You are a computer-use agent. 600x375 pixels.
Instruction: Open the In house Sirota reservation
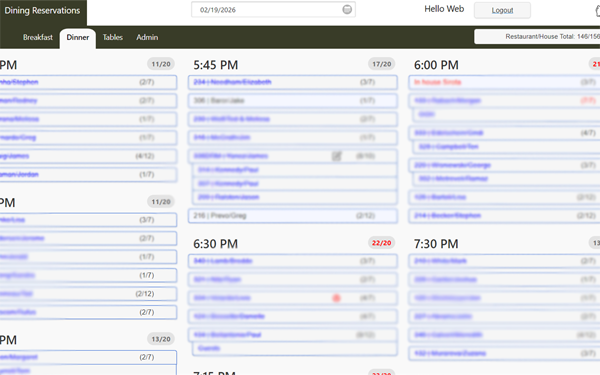504,82
